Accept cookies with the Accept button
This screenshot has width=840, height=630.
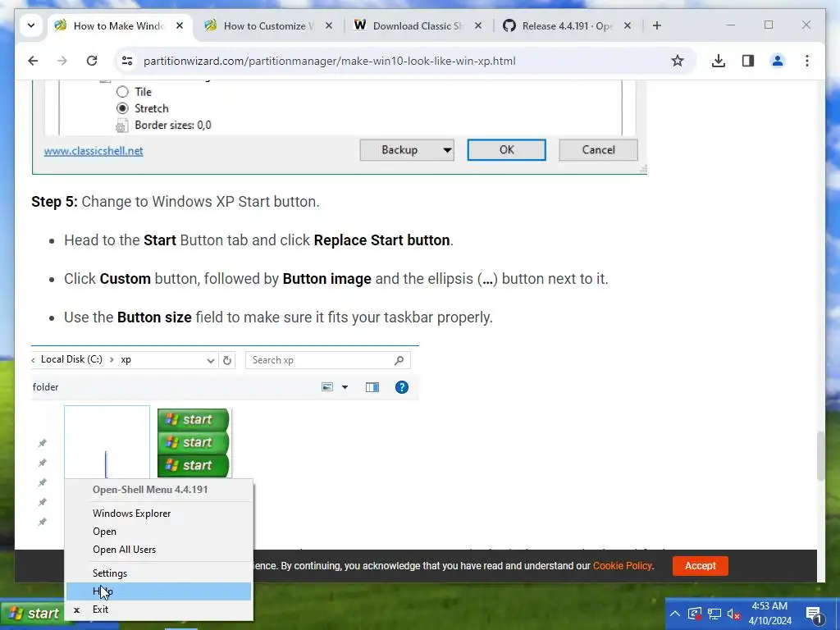(x=701, y=566)
